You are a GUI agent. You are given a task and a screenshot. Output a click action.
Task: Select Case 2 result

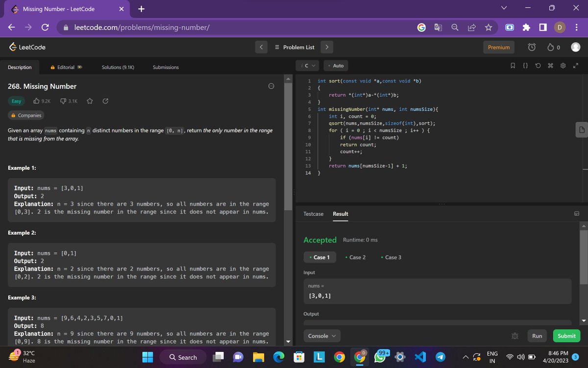355,257
